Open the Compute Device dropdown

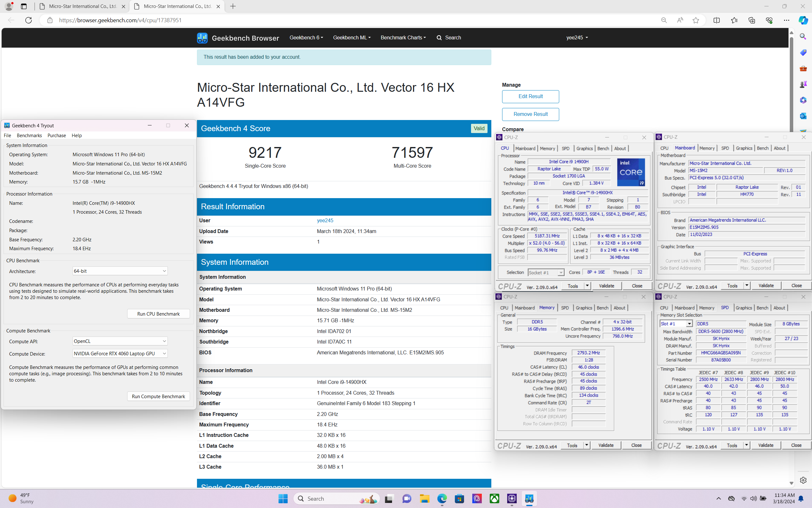point(120,353)
